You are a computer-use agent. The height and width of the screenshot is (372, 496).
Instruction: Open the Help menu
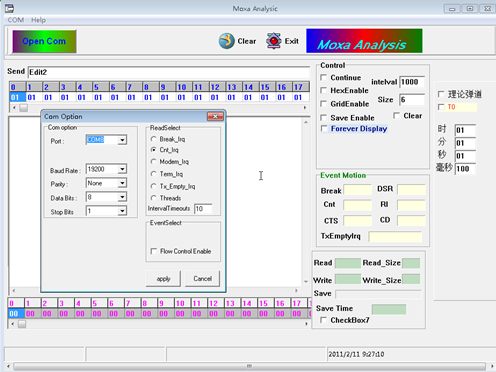(x=38, y=20)
